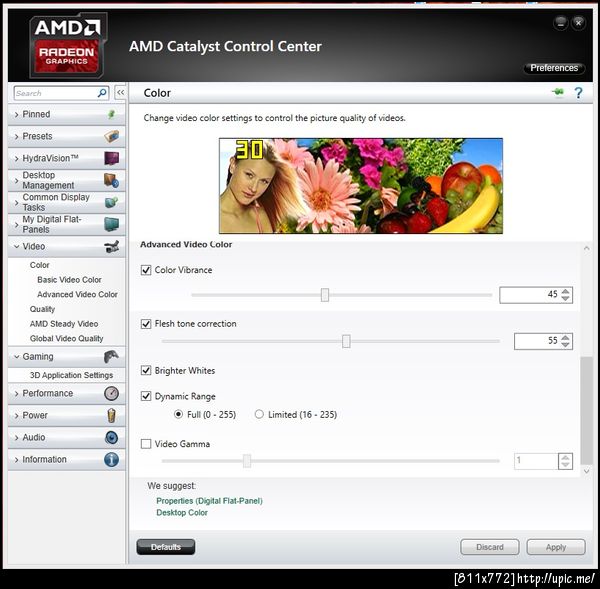
Task: Click the Common Display Tasks icon
Action: point(112,202)
